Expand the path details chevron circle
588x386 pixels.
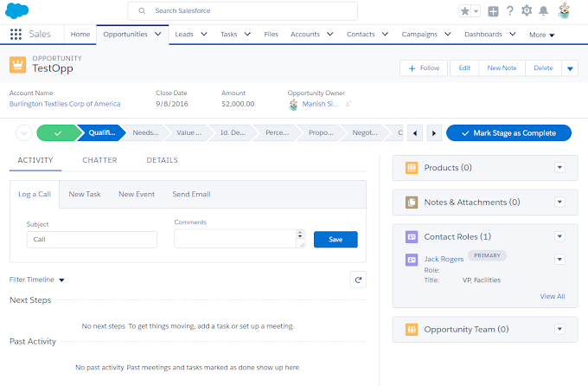[24, 133]
